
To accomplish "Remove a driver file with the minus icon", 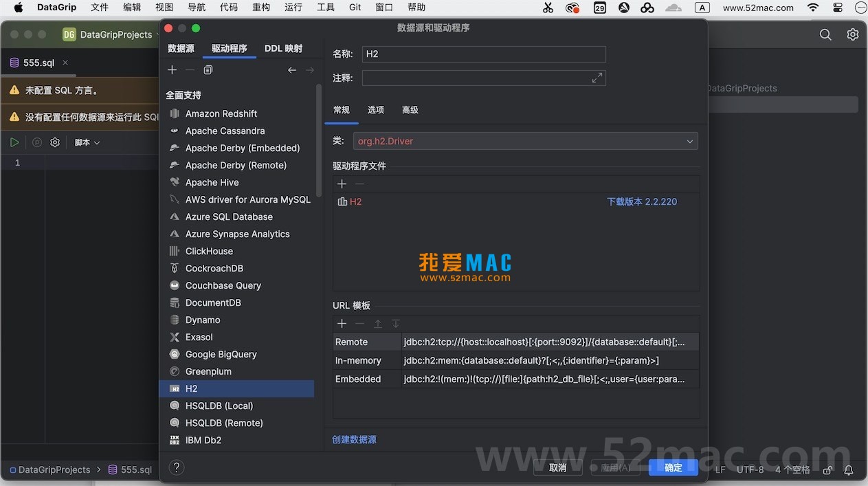I will [359, 184].
